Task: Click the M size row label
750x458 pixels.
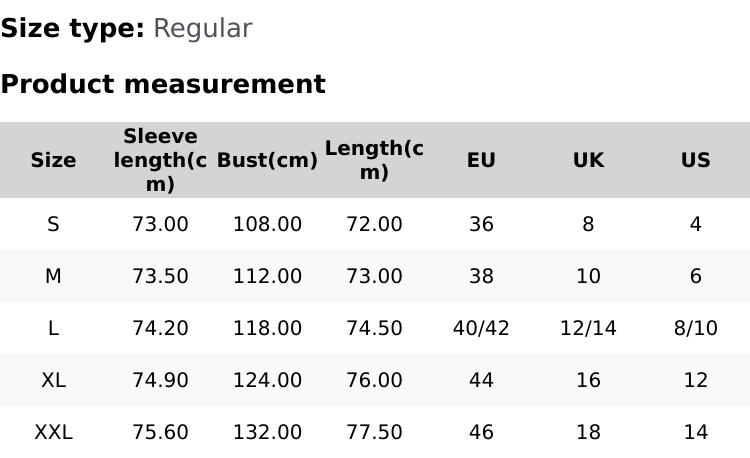Action: click(53, 276)
